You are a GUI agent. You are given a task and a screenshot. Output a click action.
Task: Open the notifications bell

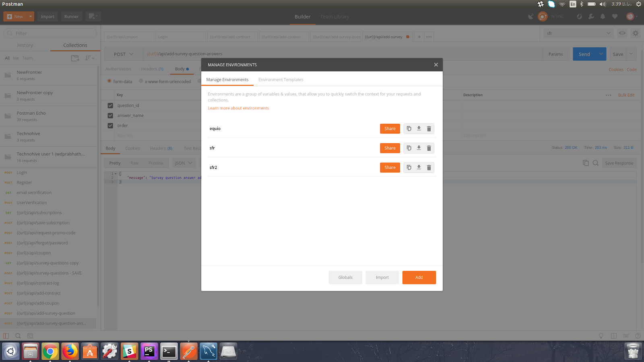[x=603, y=16]
